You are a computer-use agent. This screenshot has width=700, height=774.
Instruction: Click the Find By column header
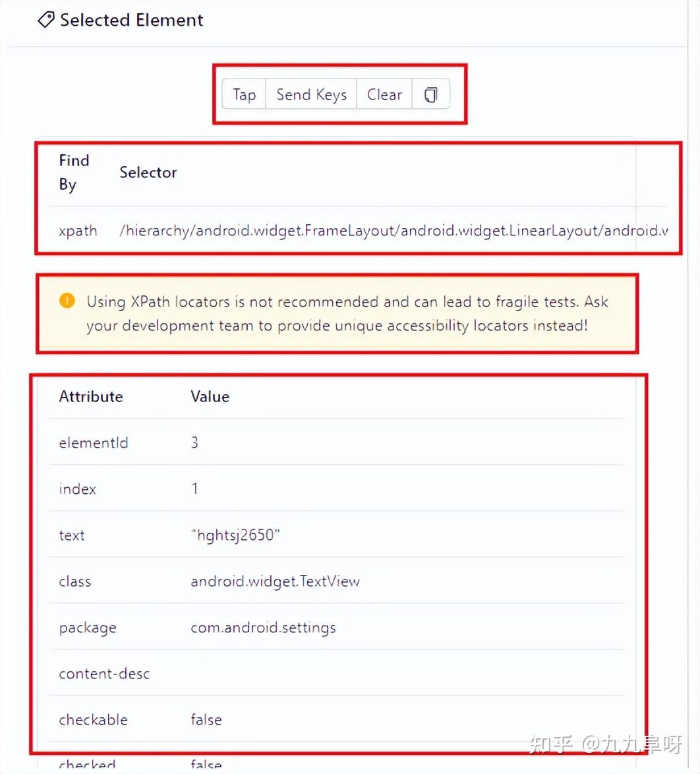coord(73,173)
